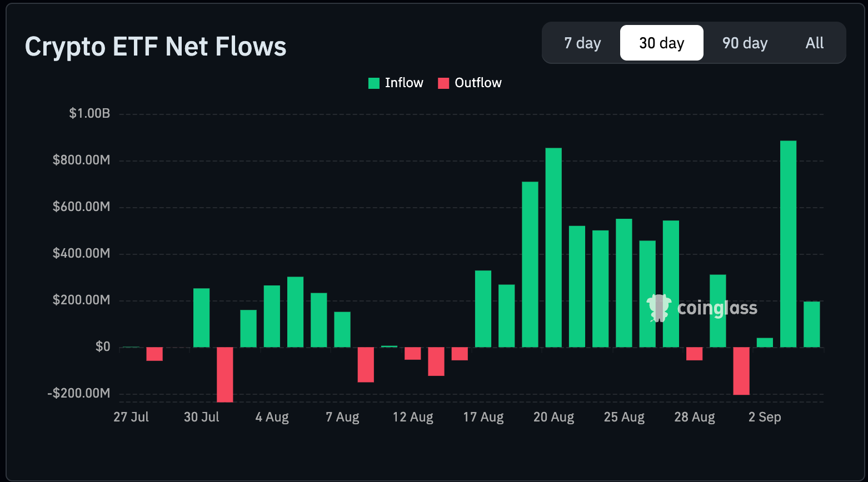Select the large red outflow bar after 30 Jul
Screen dimensions: 868x482
(x=225, y=375)
